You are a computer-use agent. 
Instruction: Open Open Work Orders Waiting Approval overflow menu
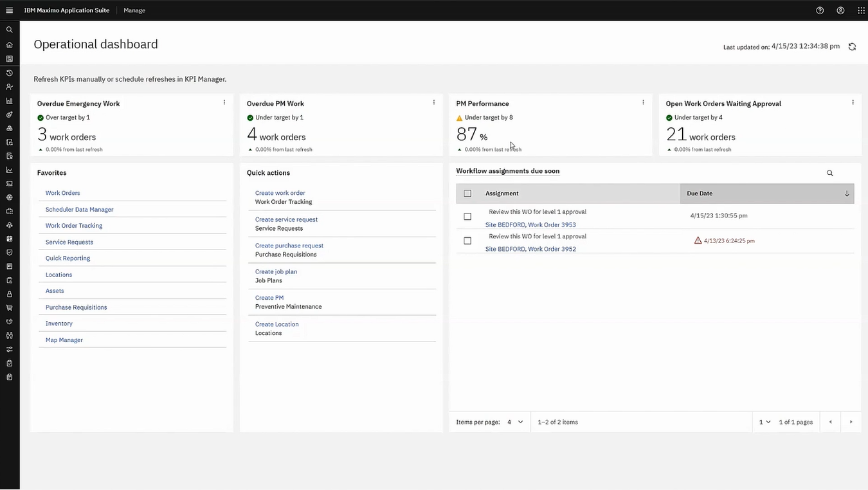click(853, 102)
